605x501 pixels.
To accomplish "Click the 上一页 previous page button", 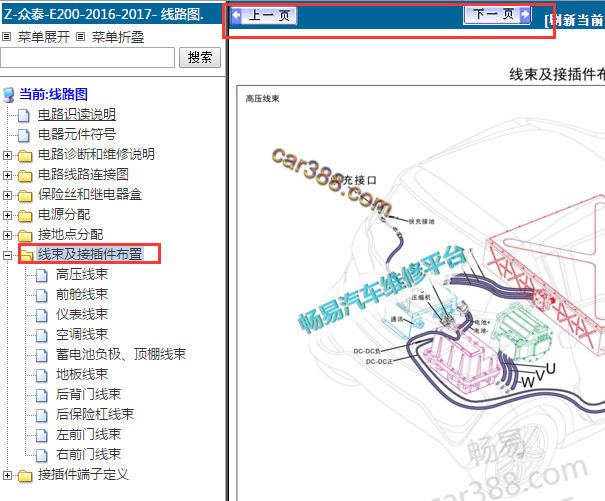I will click(x=264, y=15).
